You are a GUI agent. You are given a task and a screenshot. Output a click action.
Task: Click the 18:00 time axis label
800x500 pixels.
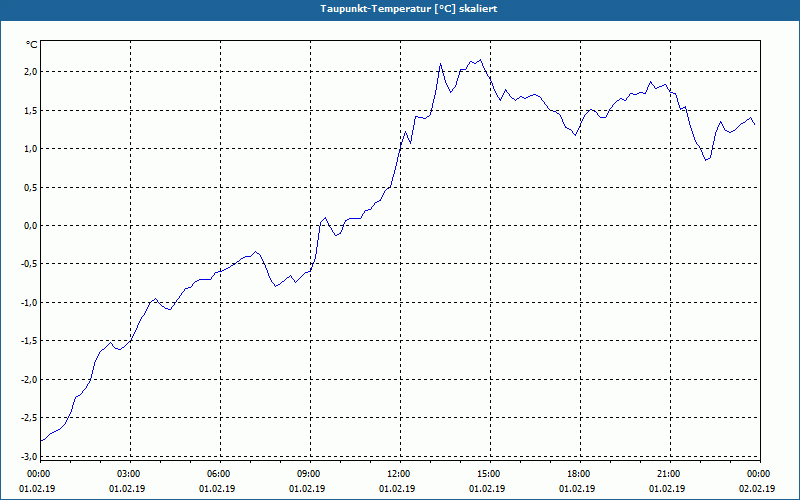[x=581, y=474]
